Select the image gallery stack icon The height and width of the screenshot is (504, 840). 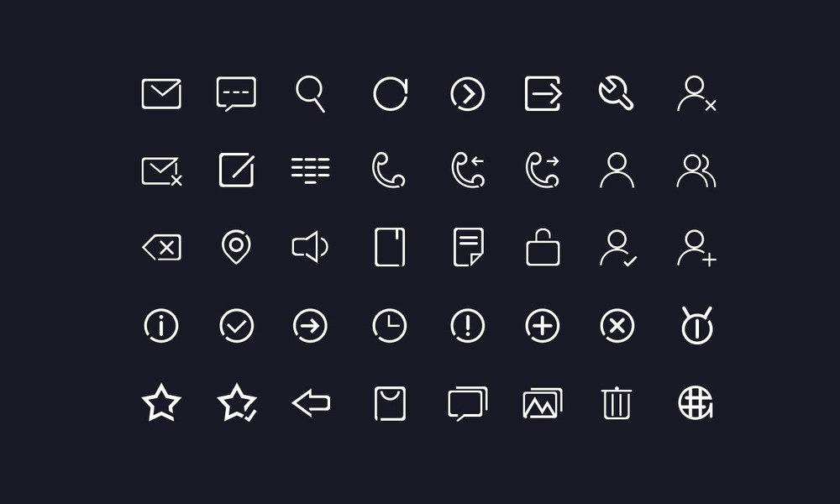543,402
